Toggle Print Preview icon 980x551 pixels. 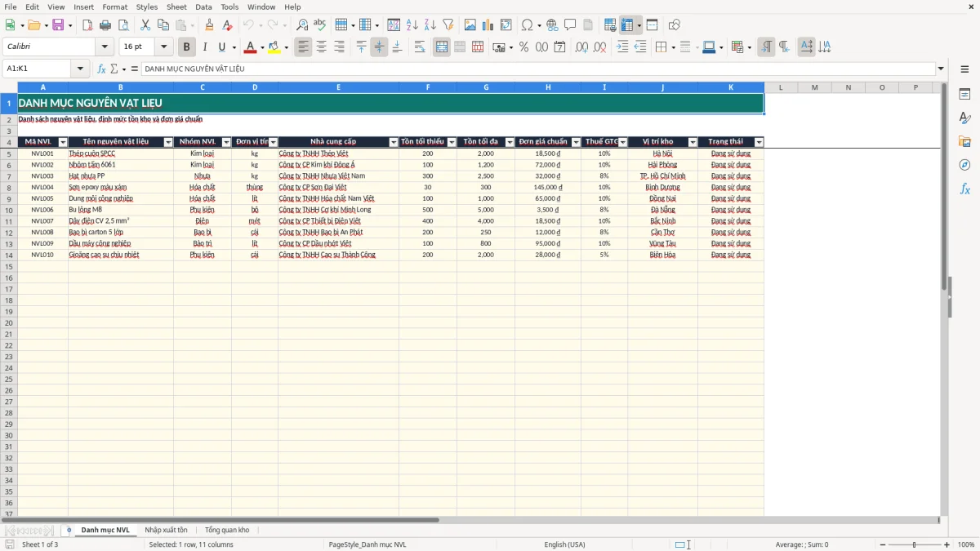[x=122, y=25]
